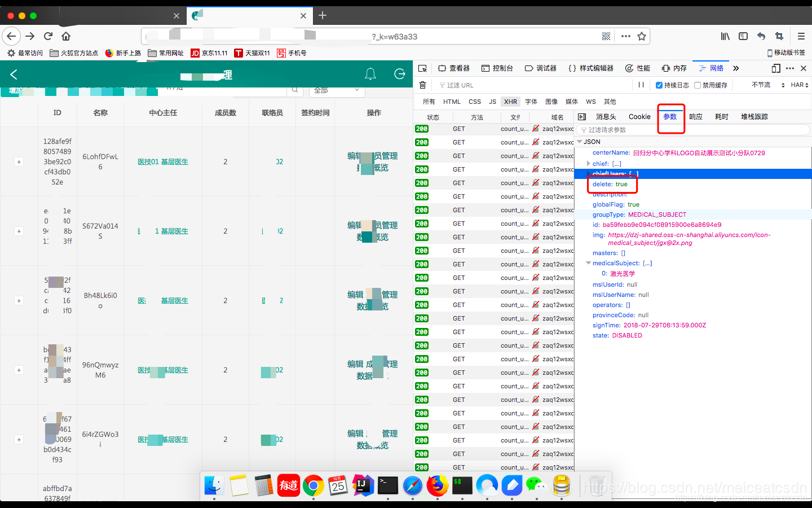
Task: Toggle the request details pane icon
Action: [582, 117]
